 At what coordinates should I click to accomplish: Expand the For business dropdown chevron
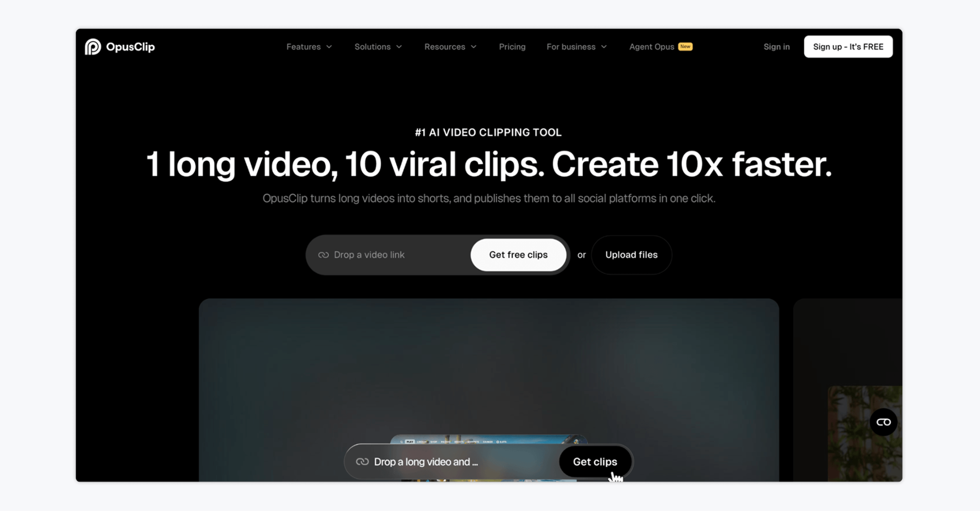point(604,47)
